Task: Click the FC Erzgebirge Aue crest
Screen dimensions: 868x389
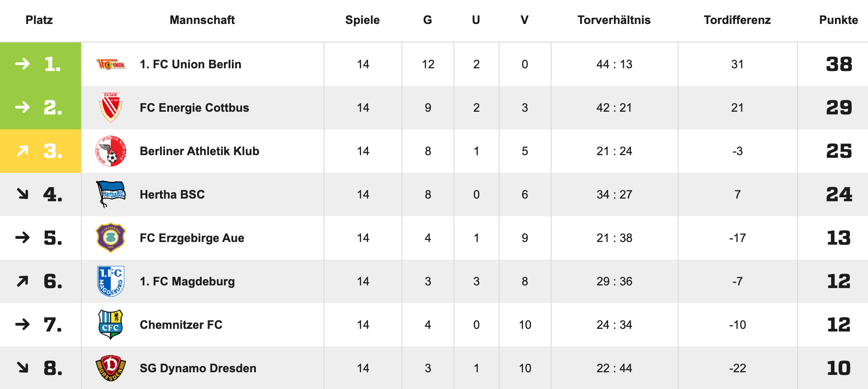Action: click(111, 237)
